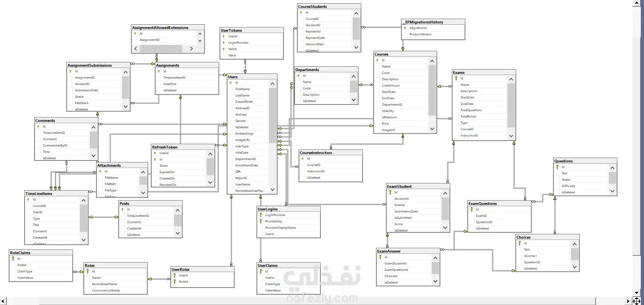Click the down arrow in Courses table scrollbar
Viewport: 644px width, 305px height.
pos(432,129)
